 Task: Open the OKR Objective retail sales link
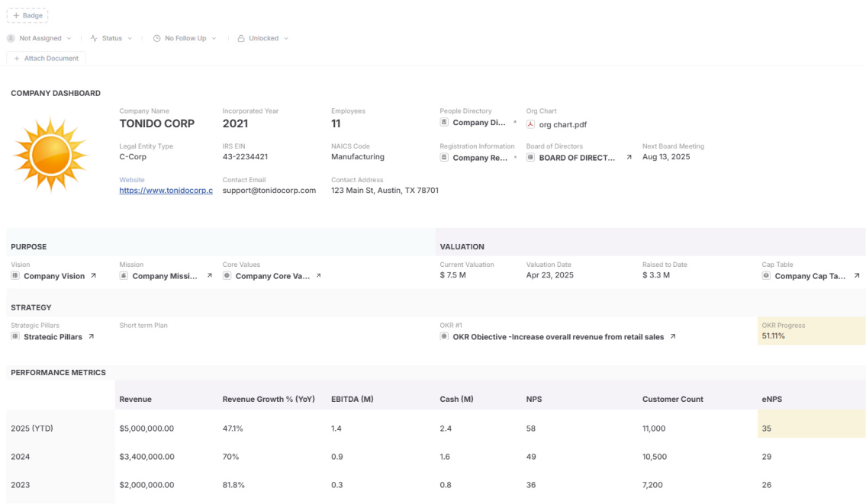click(x=559, y=337)
